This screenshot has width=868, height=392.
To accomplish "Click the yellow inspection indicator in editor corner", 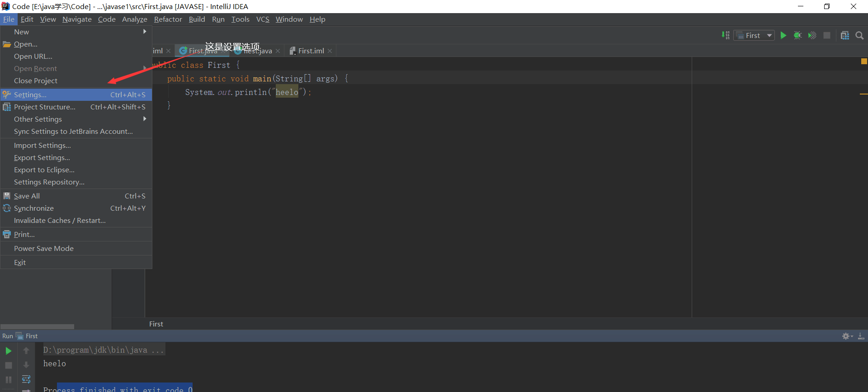I will [864, 61].
